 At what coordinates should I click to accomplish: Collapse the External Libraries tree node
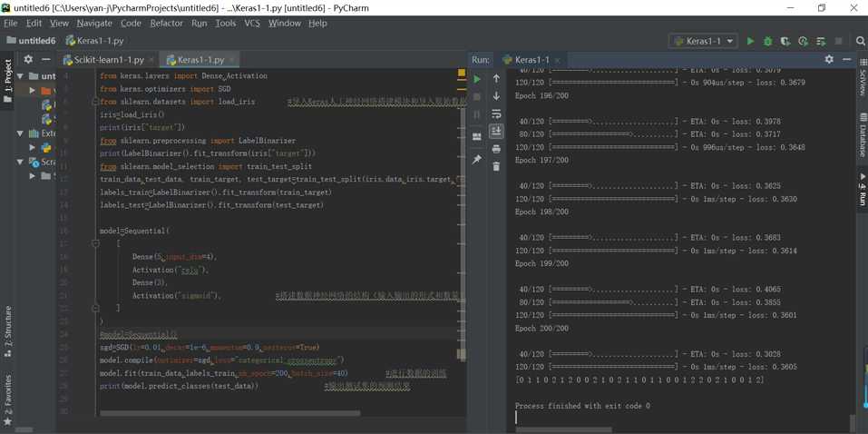(x=21, y=133)
